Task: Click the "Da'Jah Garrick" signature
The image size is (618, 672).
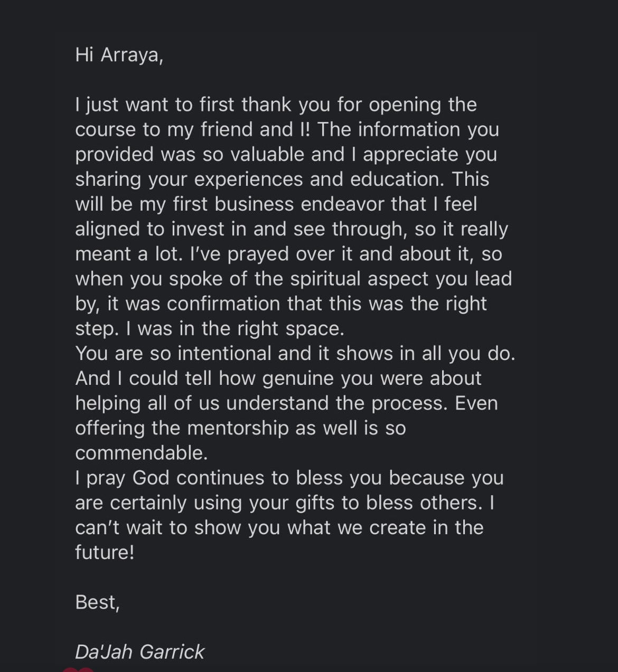Action: click(139, 652)
